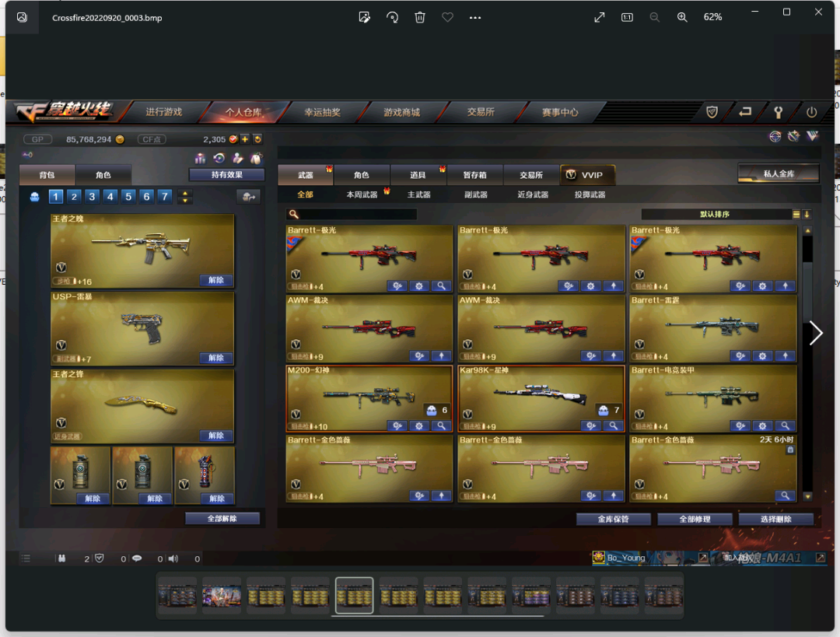
Task: Select the 个人仓库 top menu tab
Action: [243, 112]
